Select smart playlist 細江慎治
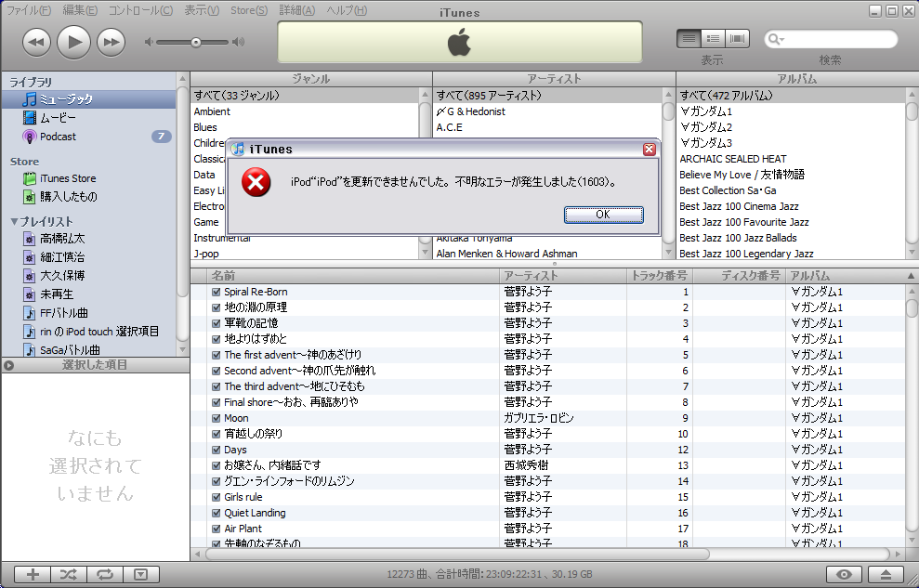 (x=88, y=257)
